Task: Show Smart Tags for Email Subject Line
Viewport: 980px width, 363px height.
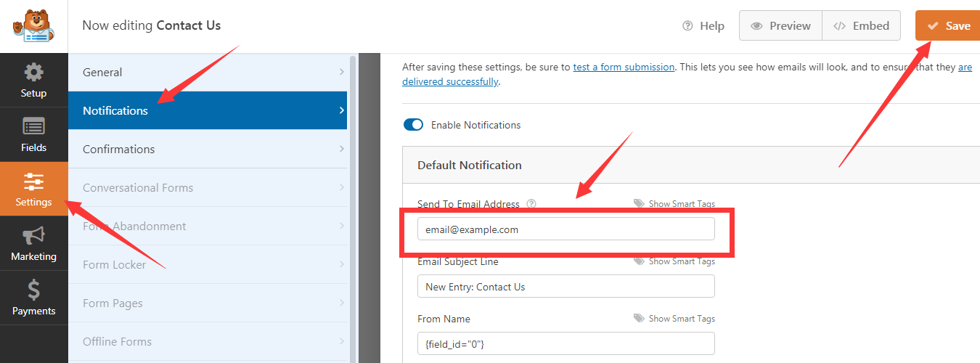Action: click(674, 261)
